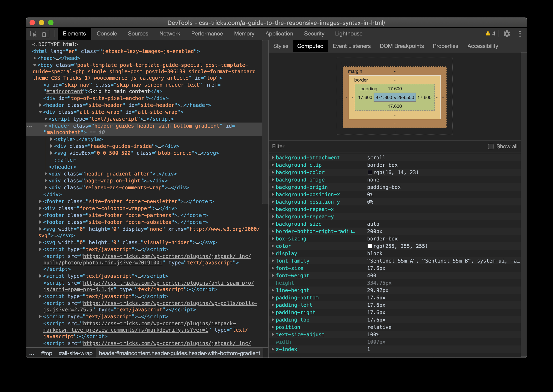Select the top-of-site-pixel-anchor div row
The width and height of the screenshot is (553, 392).
coord(106,99)
